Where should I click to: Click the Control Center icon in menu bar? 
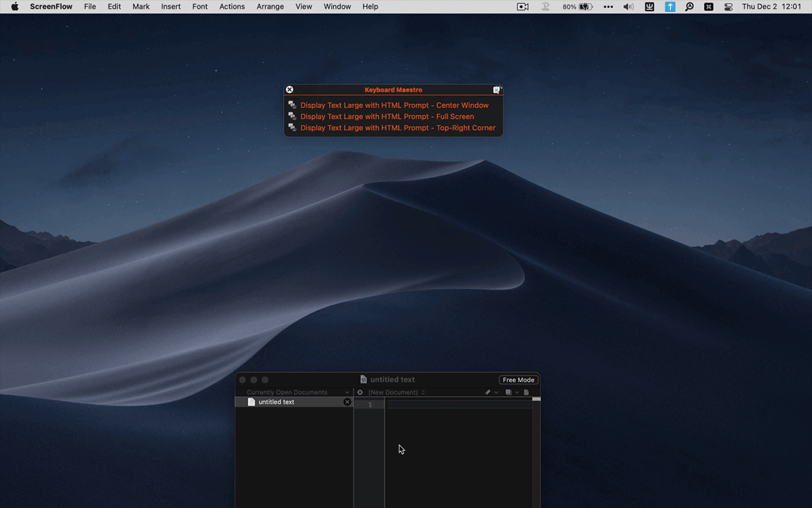728,6
